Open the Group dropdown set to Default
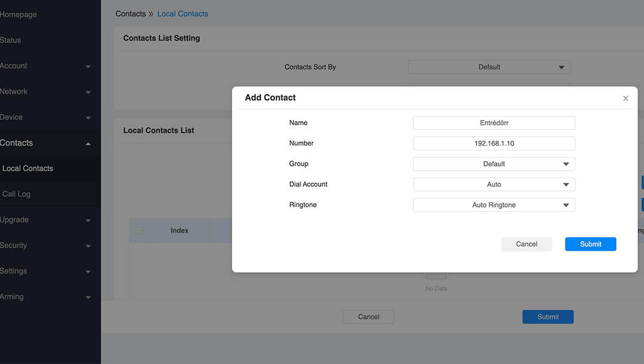 [494, 164]
